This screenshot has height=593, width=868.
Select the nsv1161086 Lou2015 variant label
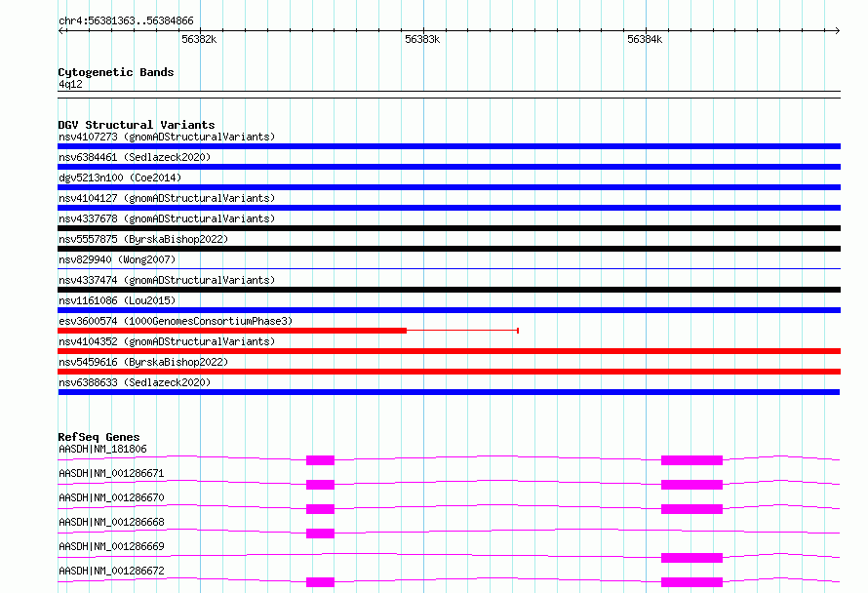[117, 300]
